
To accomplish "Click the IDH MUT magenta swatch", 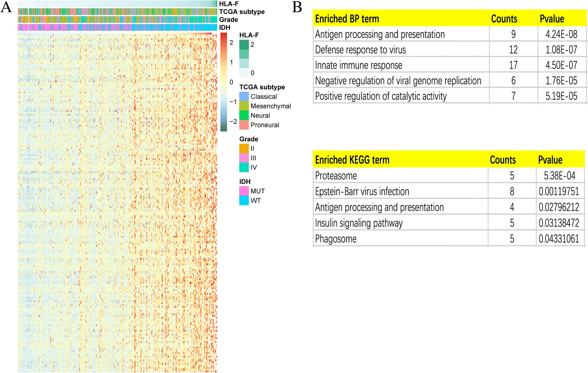I will click(x=244, y=191).
